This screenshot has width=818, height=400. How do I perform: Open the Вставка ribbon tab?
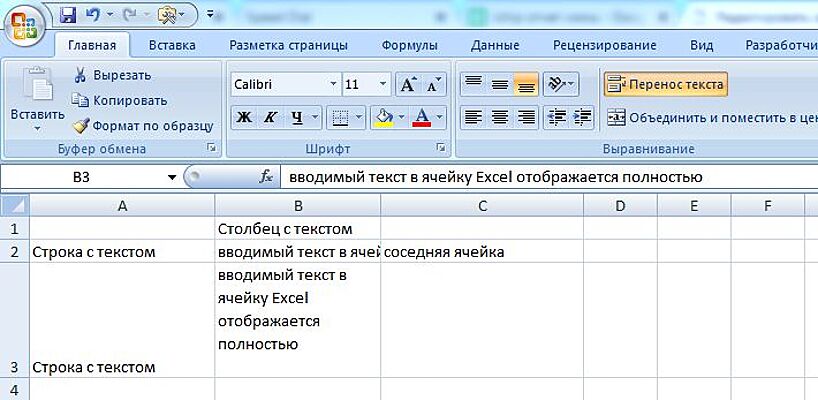click(x=172, y=45)
